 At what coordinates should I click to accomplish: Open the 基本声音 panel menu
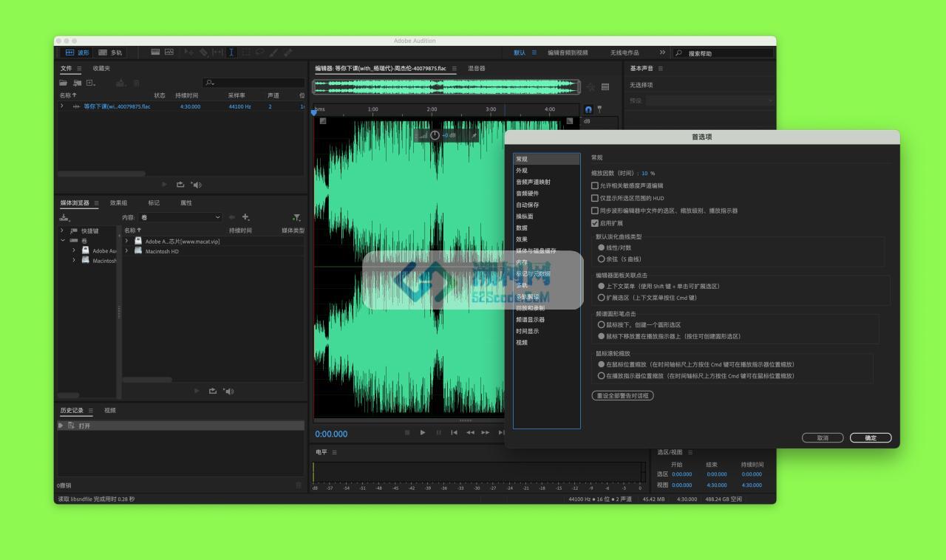coord(661,69)
